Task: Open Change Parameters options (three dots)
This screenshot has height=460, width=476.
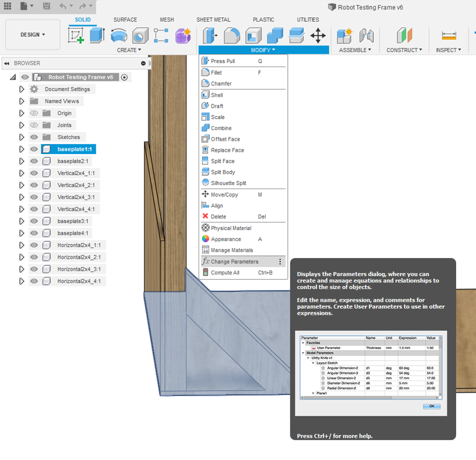Action: 280,262
